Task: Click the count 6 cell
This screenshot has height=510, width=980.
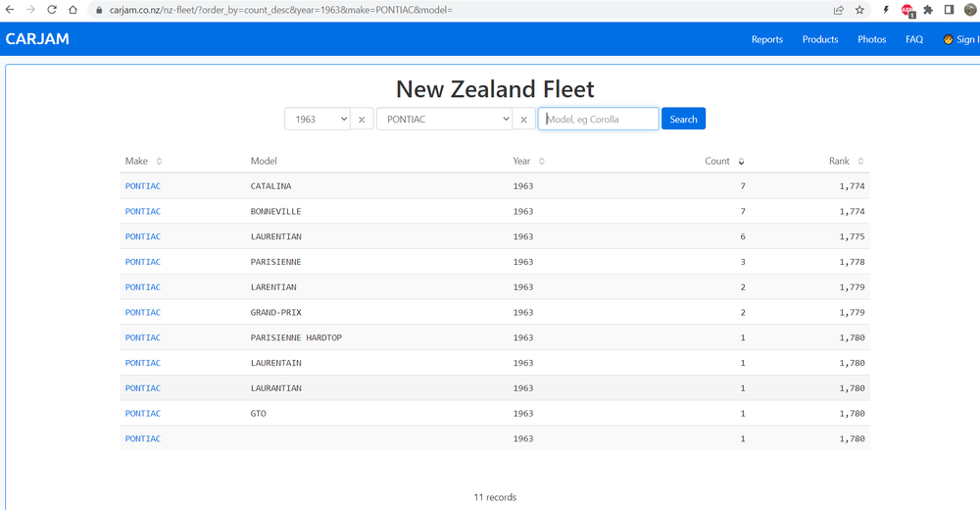Action: 743,236
